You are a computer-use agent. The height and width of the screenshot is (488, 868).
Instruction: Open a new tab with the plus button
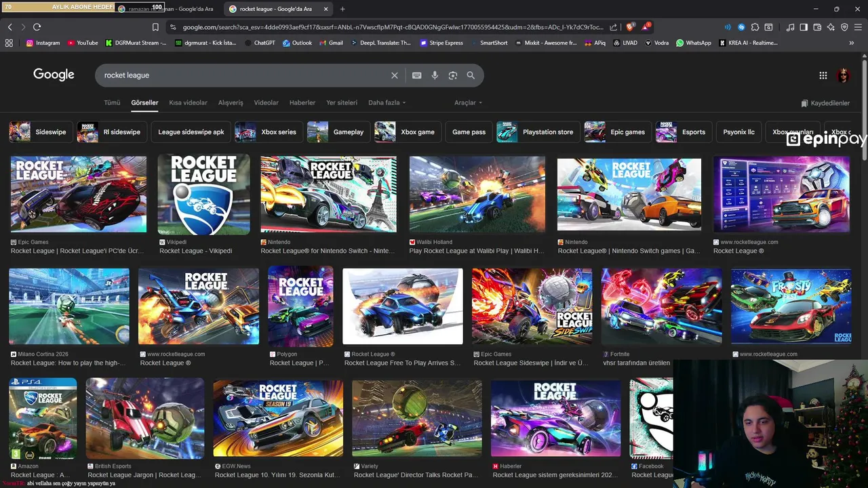point(342,9)
